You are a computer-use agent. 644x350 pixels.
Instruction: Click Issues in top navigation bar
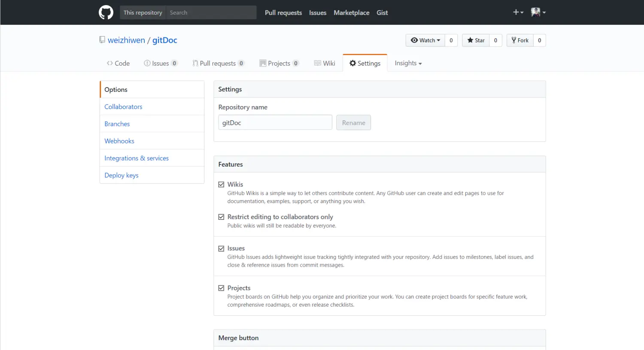[318, 12]
